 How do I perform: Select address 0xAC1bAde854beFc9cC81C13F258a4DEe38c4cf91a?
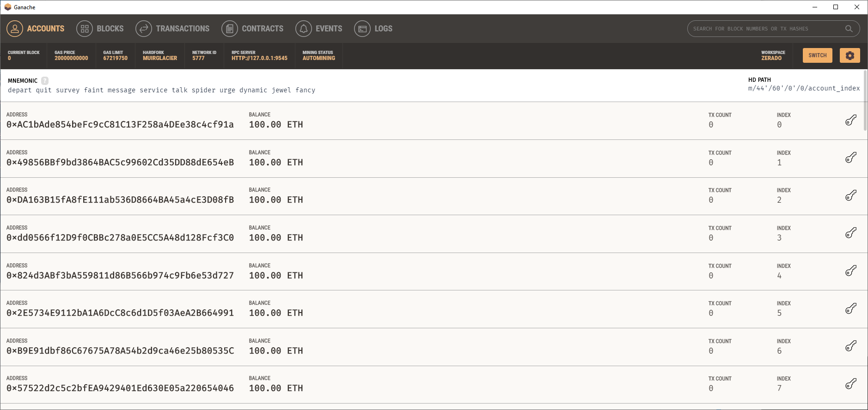point(120,125)
